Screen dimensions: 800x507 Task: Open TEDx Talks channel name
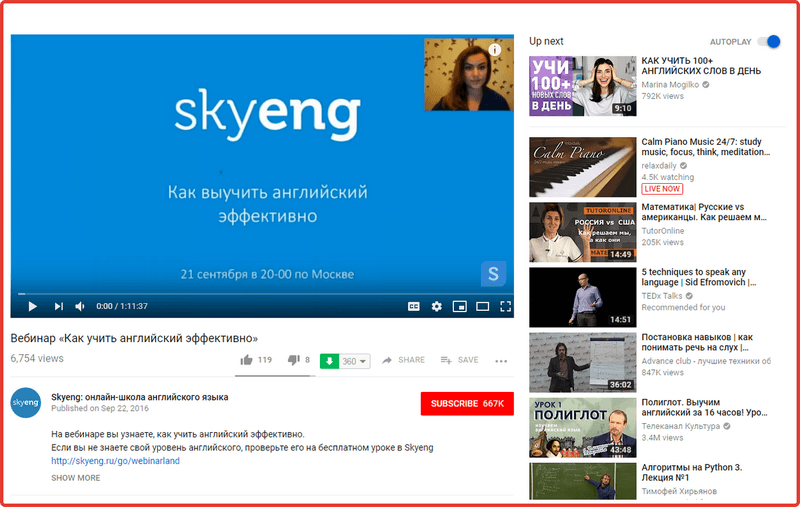pyautogui.click(x=662, y=296)
